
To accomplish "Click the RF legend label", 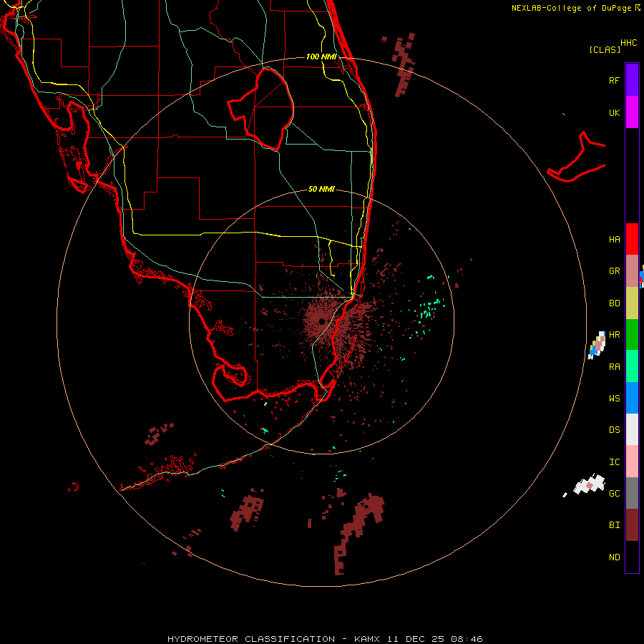I will (614, 80).
